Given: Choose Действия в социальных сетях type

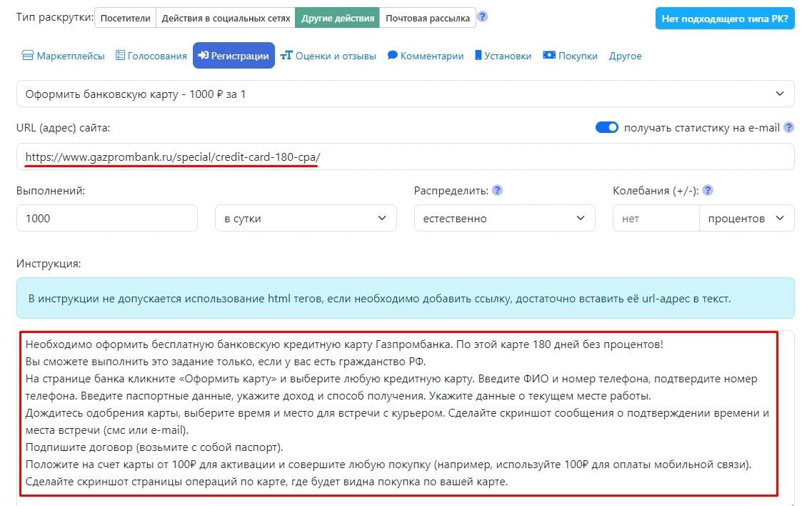Looking at the screenshot, I should (225, 18).
